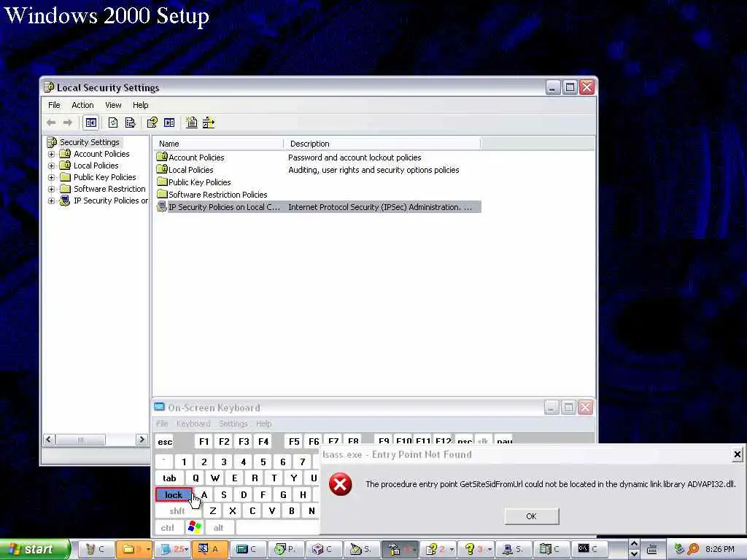This screenshot has width=747, height=560.
Task: Close the lsass.exe Entry Point Not Found dialog
Action: point(737,454)
